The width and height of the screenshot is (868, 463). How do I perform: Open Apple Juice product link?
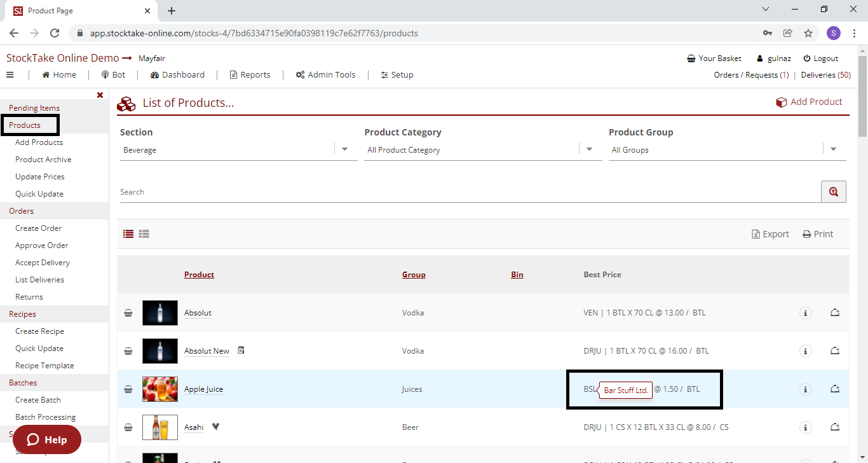203,389
